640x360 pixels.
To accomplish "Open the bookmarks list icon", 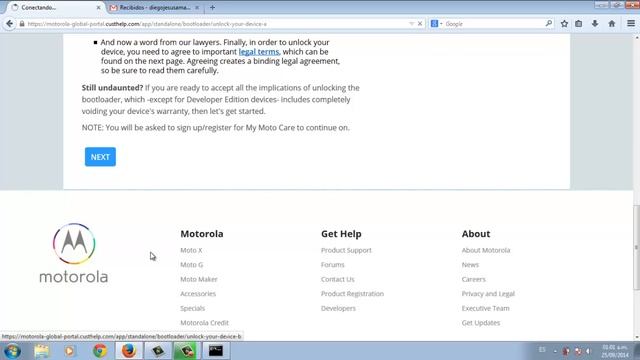I will click(578, 24).
